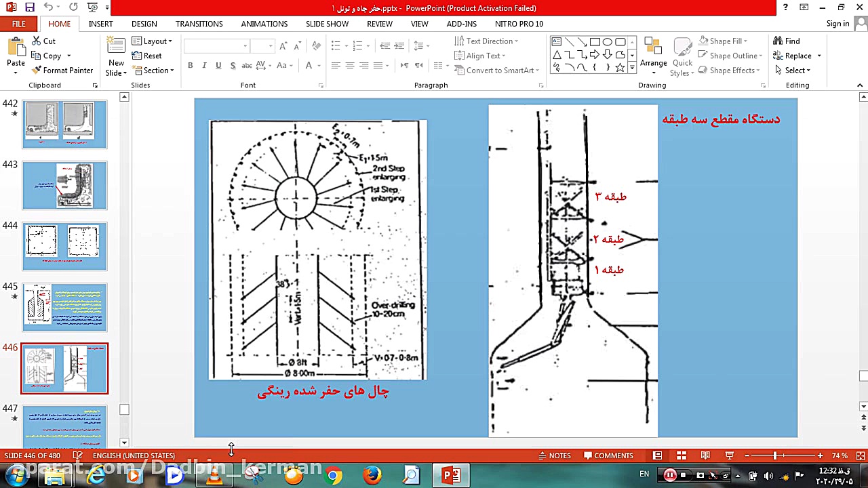Click the Cut scissors icon
This screenshot has height=488, width=868.
[x=37, y=41]
